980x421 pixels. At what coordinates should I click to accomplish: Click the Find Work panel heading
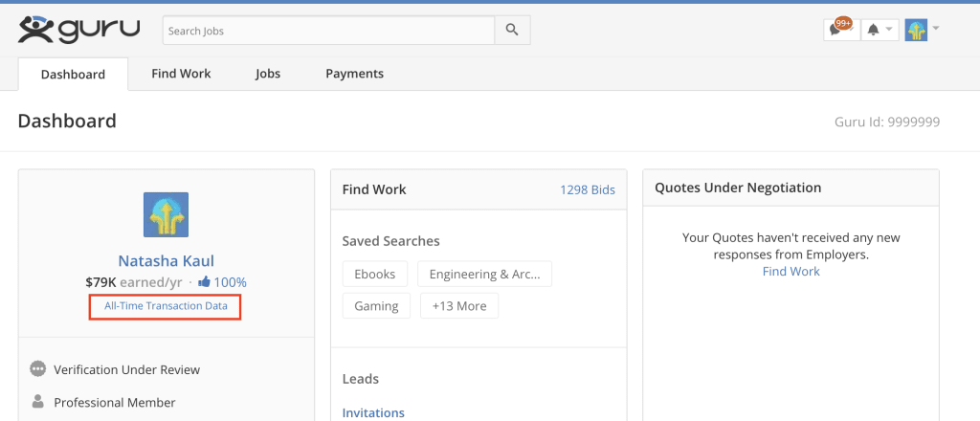point(374,189)
